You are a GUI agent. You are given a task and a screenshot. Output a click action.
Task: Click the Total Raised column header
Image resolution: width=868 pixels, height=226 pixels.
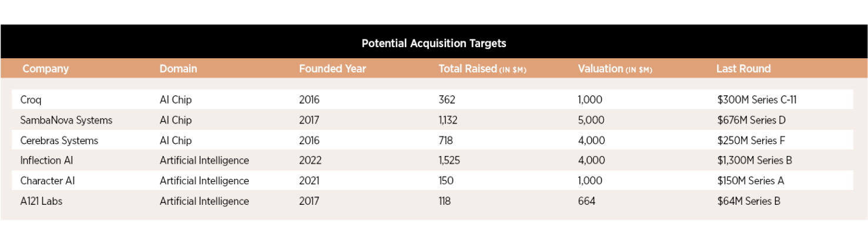(482, 69)
